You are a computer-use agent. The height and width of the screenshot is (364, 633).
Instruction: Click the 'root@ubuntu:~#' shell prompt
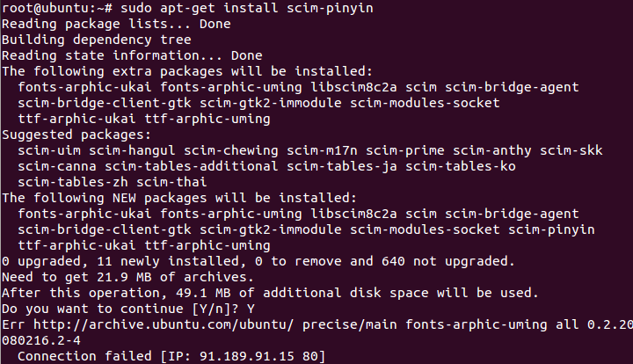click(57, 8)
